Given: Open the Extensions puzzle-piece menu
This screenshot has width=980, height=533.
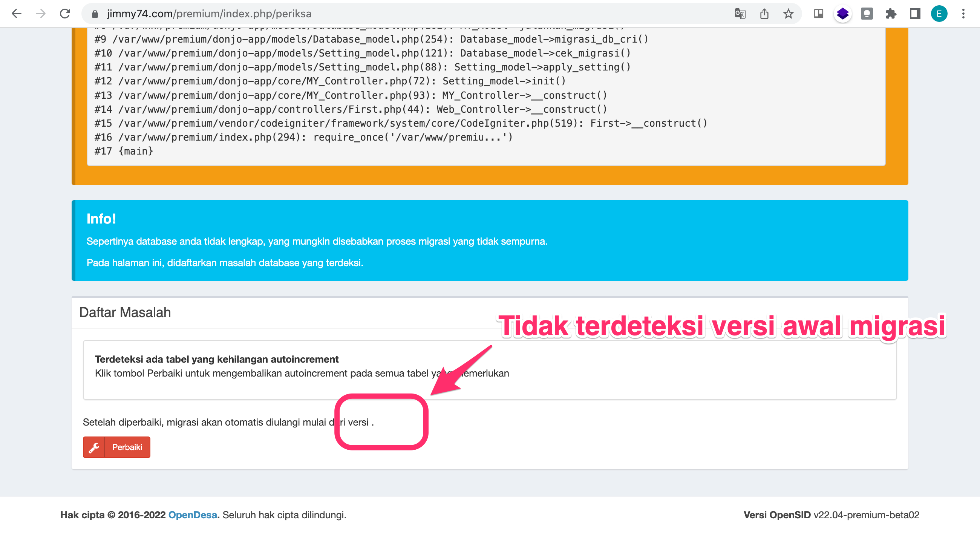Looking at the screenshot, I should tap(891, 14).
